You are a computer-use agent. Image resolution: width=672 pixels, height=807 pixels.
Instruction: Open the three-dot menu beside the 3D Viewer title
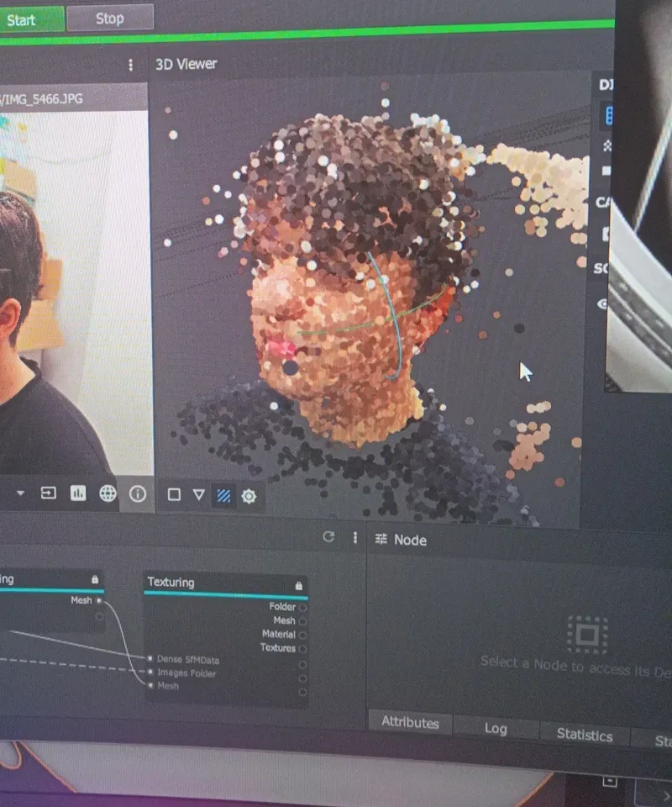pos(130,65)
